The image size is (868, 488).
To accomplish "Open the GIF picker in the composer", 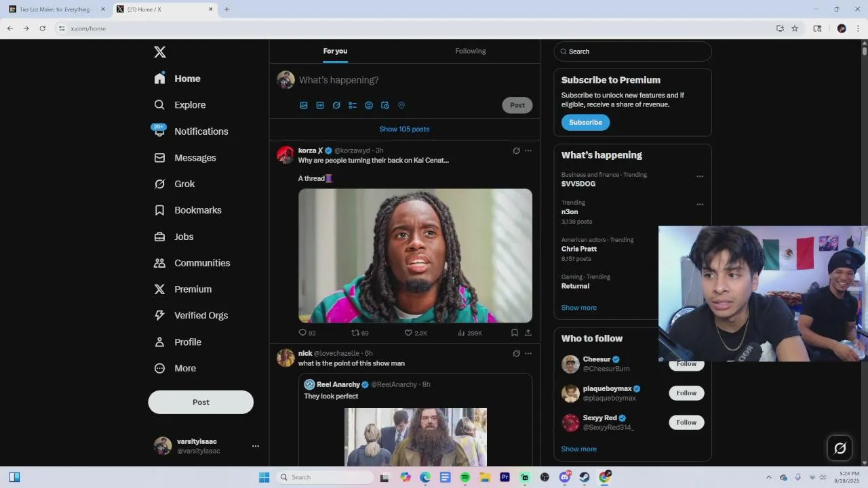I will 320,105.
